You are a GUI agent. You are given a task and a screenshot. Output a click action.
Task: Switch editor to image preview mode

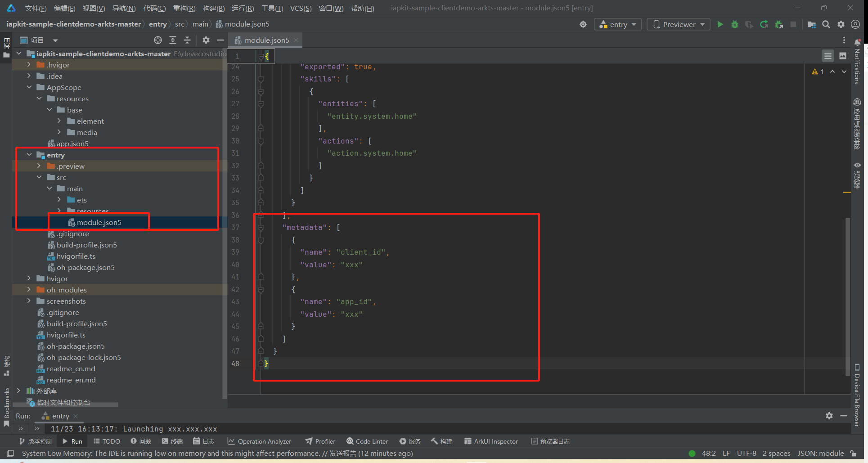(x=843, y=56)
